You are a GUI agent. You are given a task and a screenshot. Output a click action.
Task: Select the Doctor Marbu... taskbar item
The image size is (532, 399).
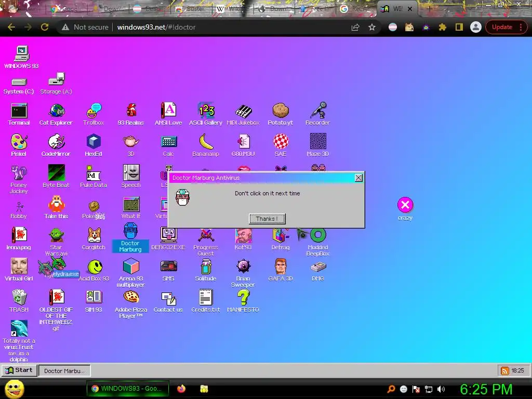click(x=64, y=371)
